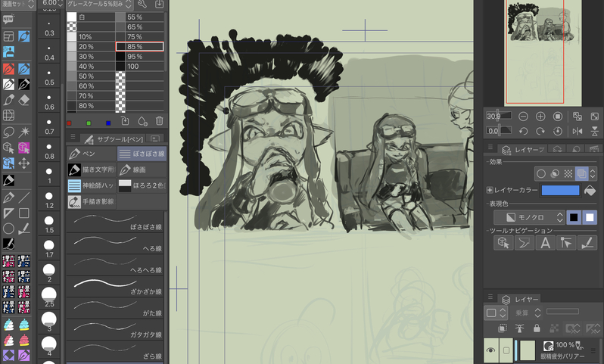Screen dimensions: 604x364
Task: Click Replace color icon below the swatches
Action: coord(125,121)
